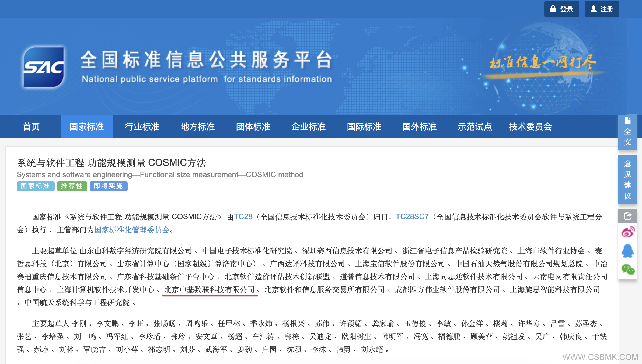Click the 即将实施 status tag
This screenshot has height=364, width=642.
108,186
